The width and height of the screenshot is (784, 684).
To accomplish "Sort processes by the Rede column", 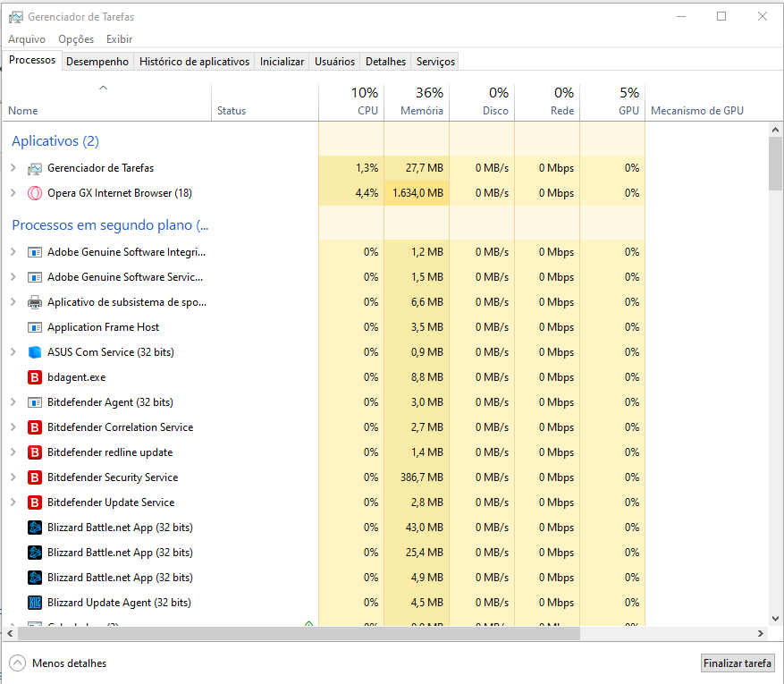I will (x=547, y=102).
